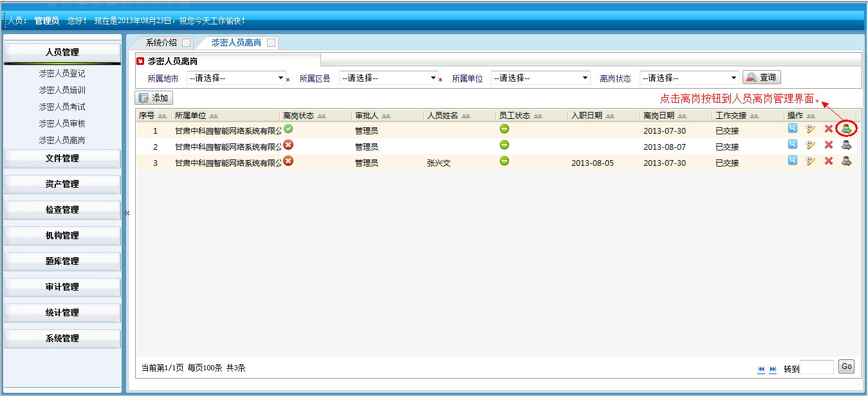This screenshot has height=396, width=868.
Task: Click the employee status icon in row 1
Action: [x=504, y=129]
